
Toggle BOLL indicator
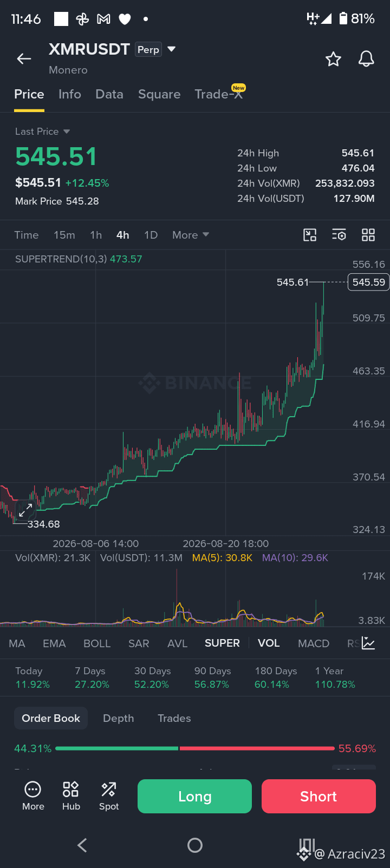97,643
